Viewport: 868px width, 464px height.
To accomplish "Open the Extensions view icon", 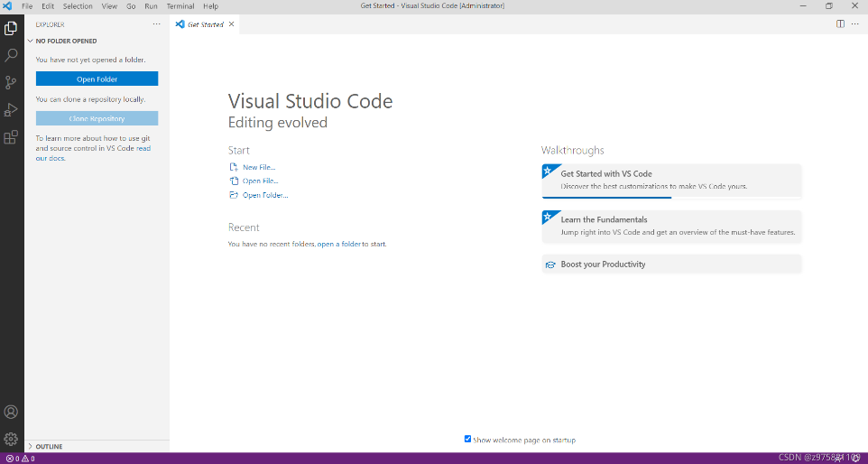I will [x=11, y=137].
